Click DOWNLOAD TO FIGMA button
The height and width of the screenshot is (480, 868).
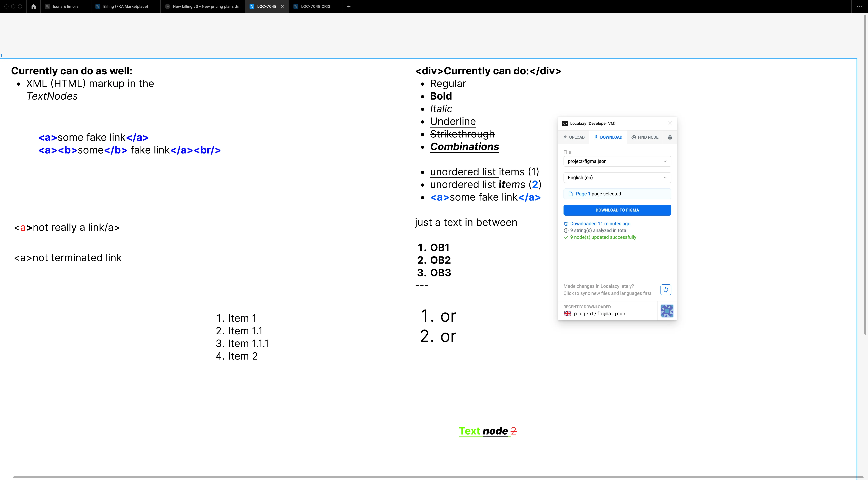pyautogui.click(x=617, y=210)
